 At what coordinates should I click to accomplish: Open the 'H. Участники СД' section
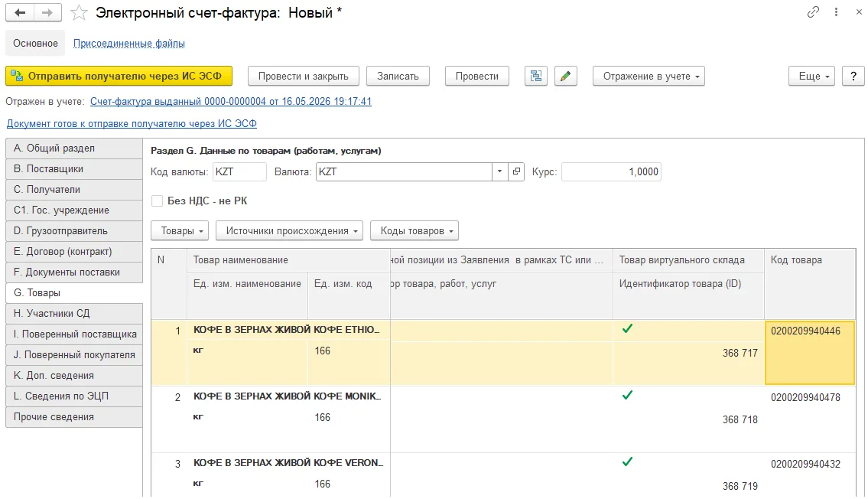(74, 314)
